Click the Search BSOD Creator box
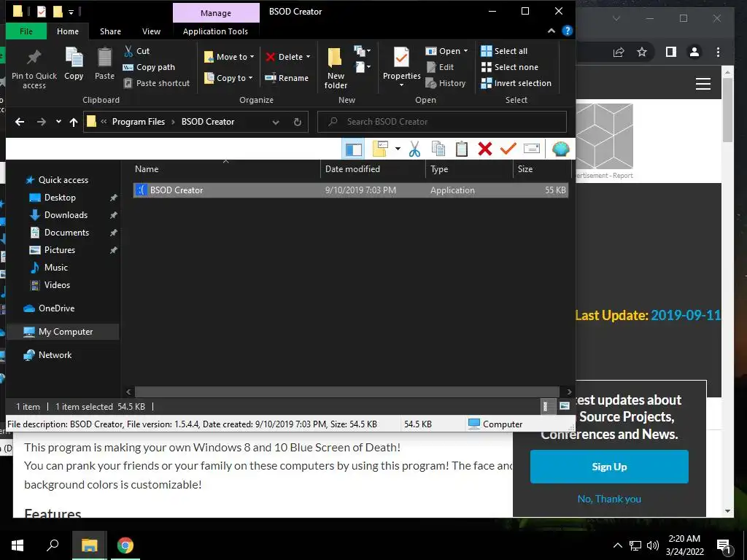Viewport: 747px width, 560px height. tap(442, 122)
